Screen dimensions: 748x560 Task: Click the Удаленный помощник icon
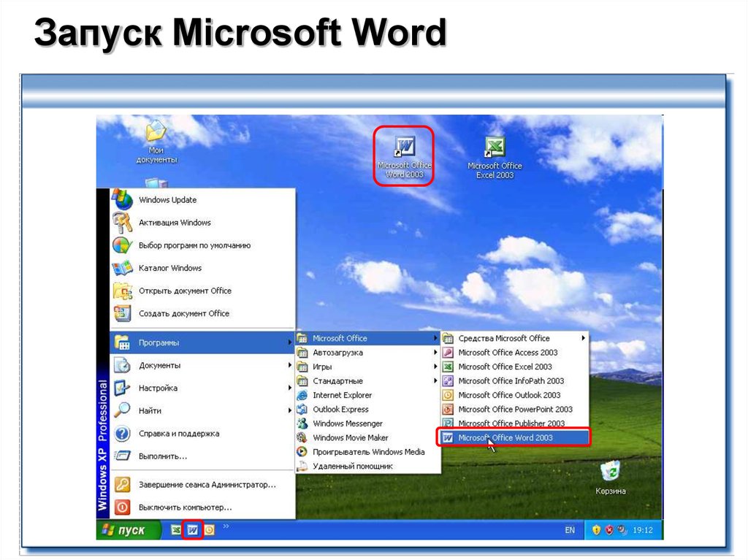click(302, 466)
